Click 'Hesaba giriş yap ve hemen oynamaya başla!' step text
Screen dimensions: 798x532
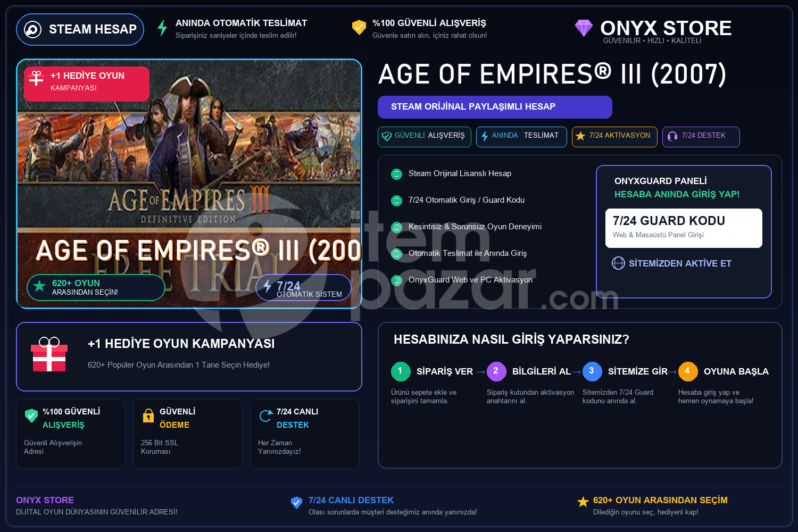pos(716,396)
